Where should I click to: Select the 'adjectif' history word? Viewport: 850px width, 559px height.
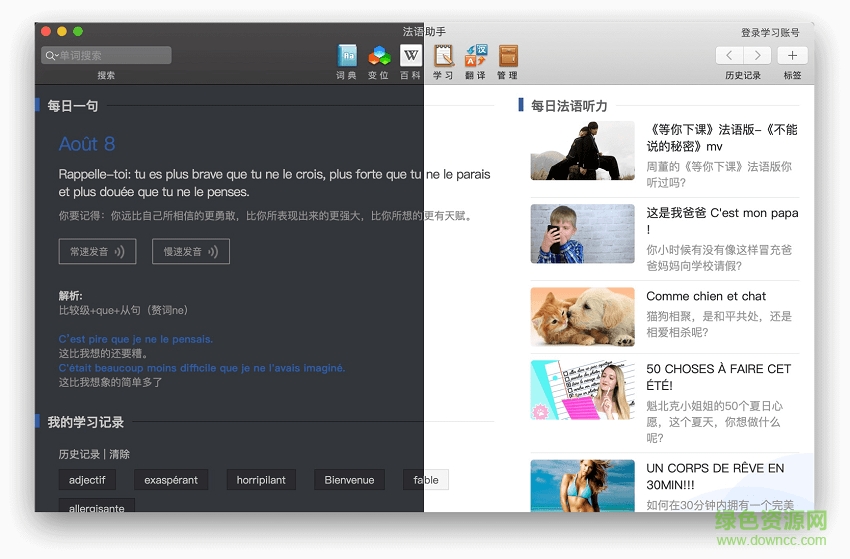(x=87, y=480)
